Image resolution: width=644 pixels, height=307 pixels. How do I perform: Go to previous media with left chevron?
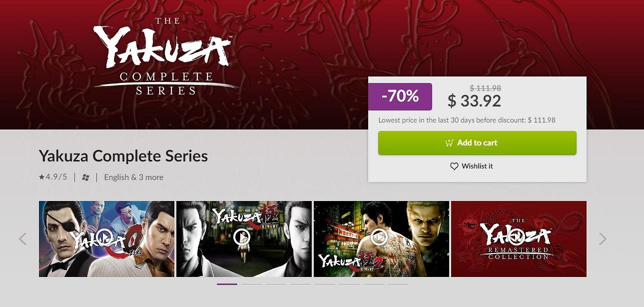(22, 239)
